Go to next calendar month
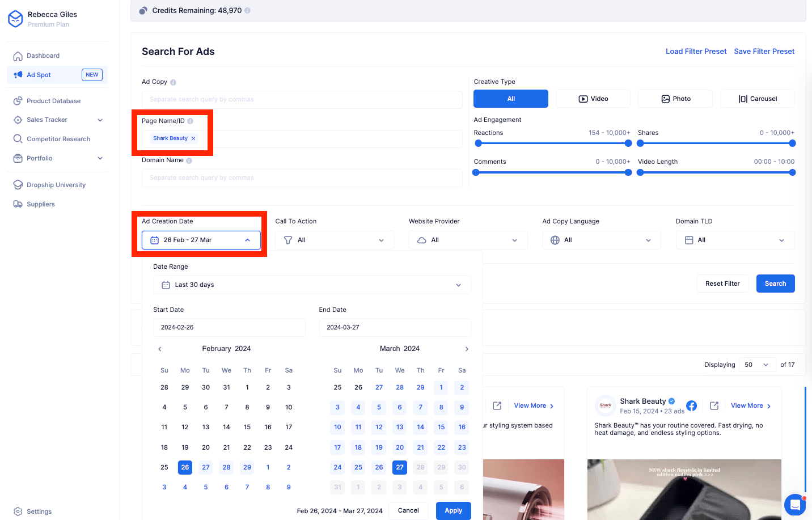 (467, 349)
